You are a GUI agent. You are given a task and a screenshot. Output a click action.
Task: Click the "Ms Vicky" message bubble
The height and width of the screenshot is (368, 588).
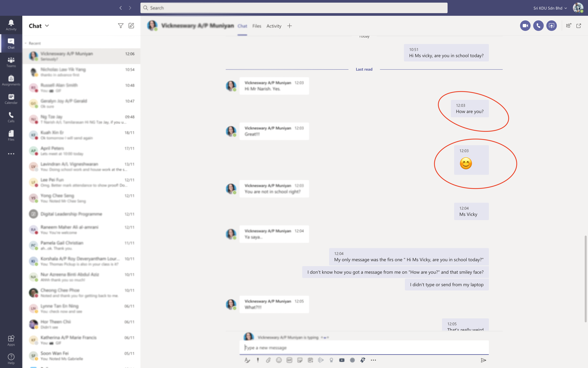point(471,211)
